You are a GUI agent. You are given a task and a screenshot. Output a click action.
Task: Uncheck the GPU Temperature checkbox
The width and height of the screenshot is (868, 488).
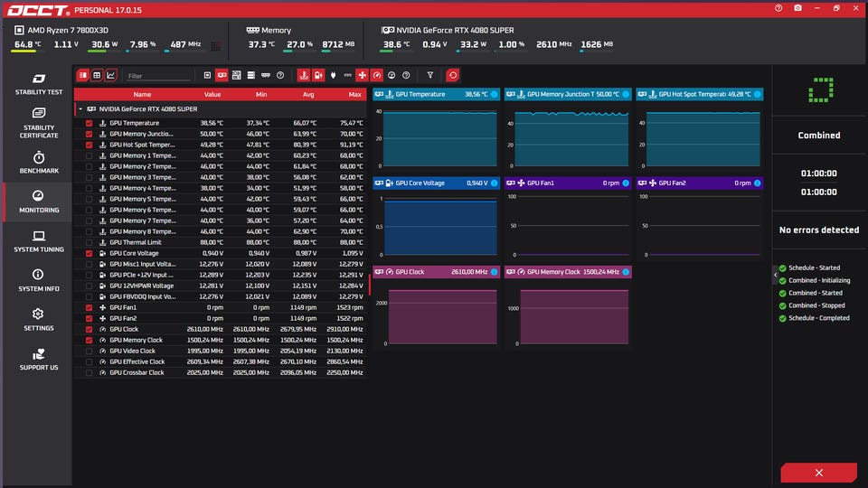click(89, 124)
